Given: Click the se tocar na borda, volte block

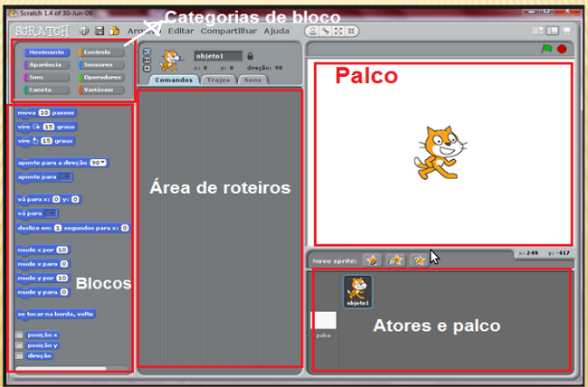Looking at the screenshot, I should [55, 315].
